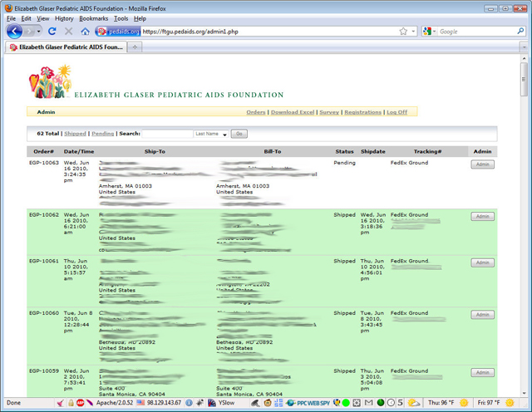Open the View menu
The width and height of the screenshot is (532, 412).
[43, 18]
